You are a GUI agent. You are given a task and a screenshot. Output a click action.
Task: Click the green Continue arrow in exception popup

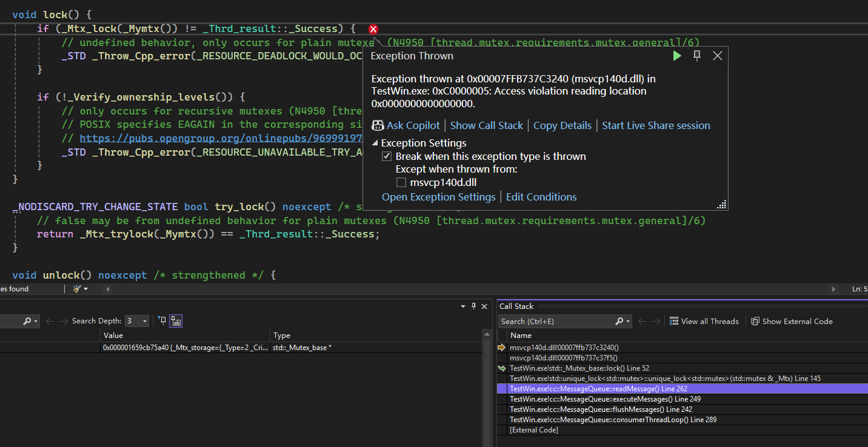point(677,56)
